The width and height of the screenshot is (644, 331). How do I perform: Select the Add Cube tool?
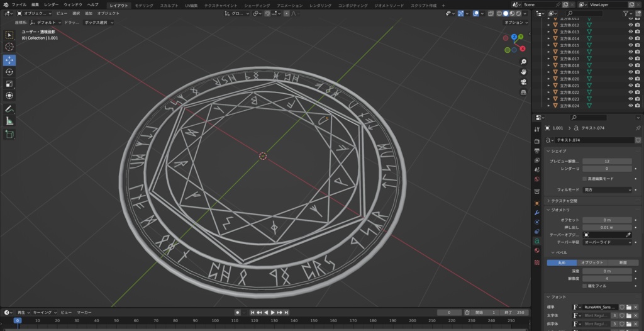(9, 134)
